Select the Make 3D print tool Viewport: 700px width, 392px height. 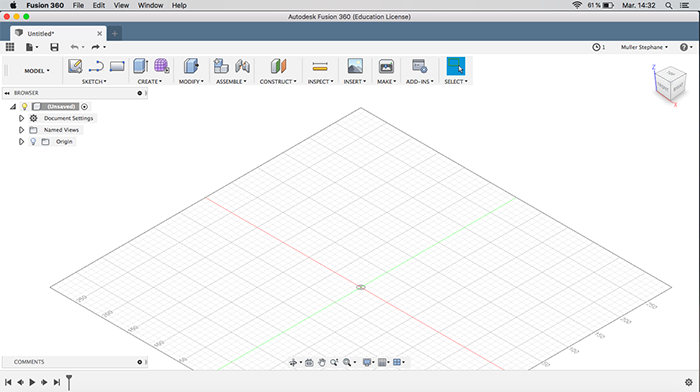tap(386, 66)
